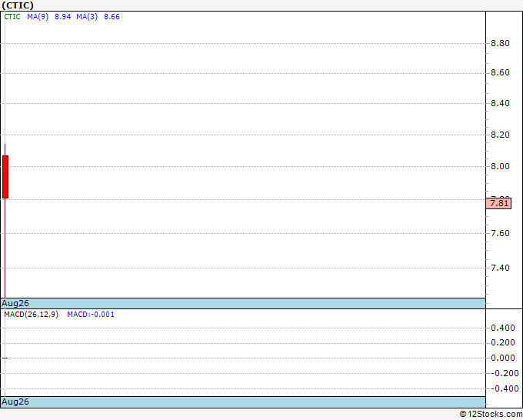
Task: Click the 0.200 MACD axis label
Action: 503,342
